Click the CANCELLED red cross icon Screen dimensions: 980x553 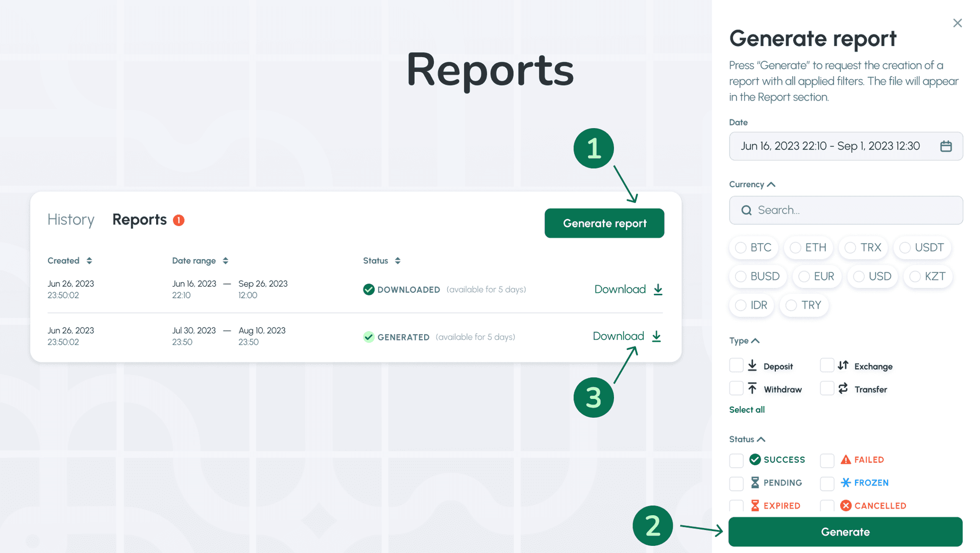pos(846,505)
